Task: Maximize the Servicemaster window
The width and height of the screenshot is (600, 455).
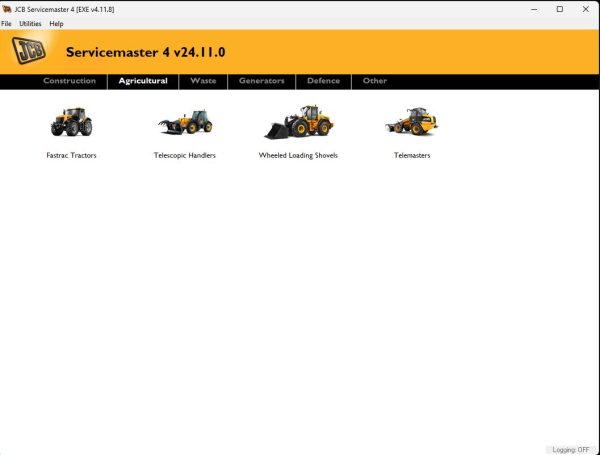Action: (560, 9)
